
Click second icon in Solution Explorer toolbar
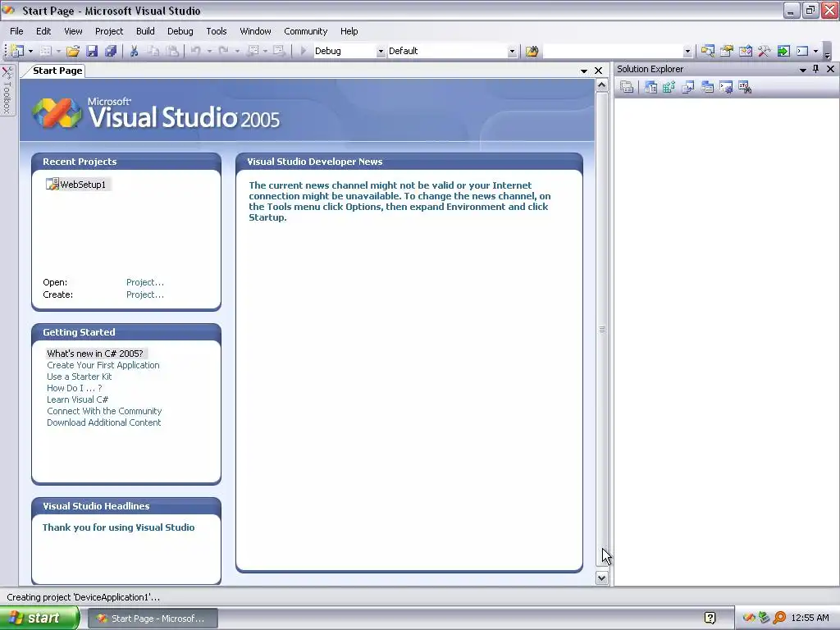651,87
